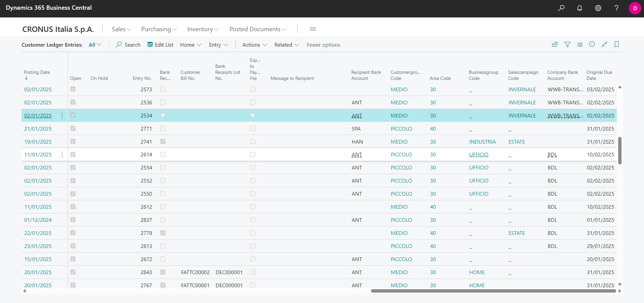Open INVERNALE campaign for entry 2536
The image size is (644, 303).
tap(522, 103)
